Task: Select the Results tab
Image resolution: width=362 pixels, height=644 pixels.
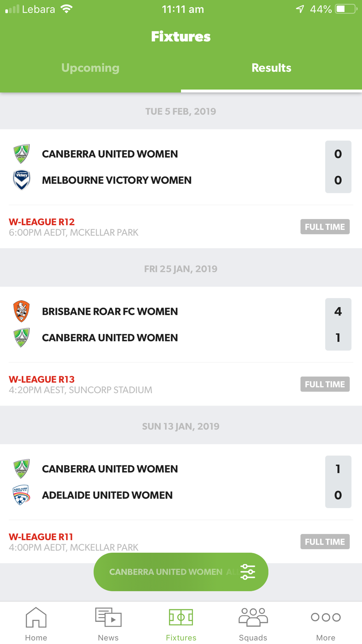Action: (271, 68)
